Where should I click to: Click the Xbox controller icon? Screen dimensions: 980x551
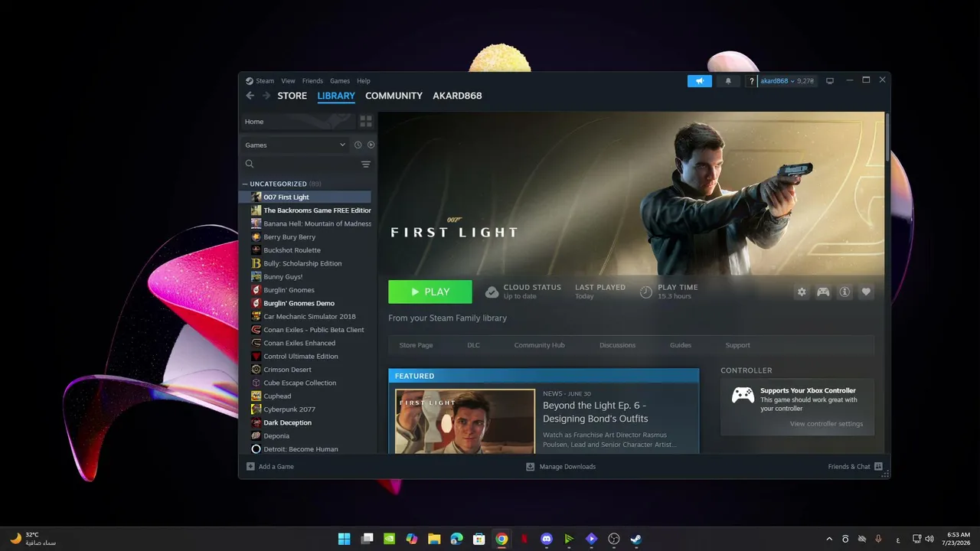tap(743, 395)
